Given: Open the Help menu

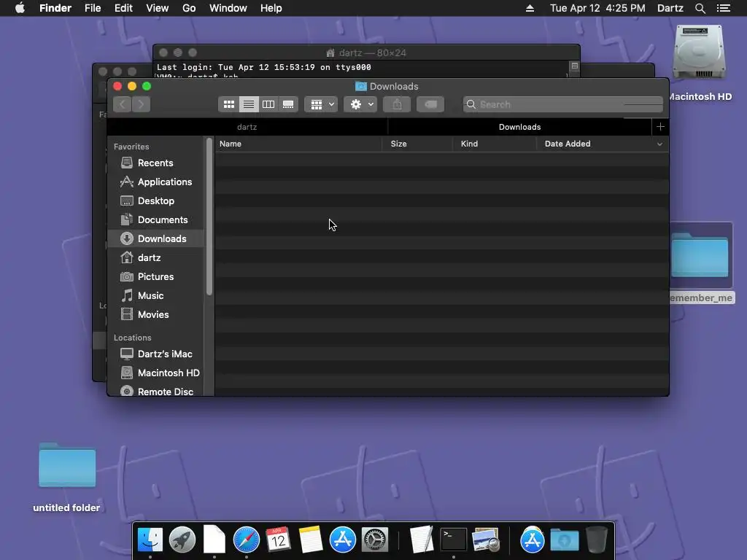Looking at the screenshot, I should coord(271,8).
